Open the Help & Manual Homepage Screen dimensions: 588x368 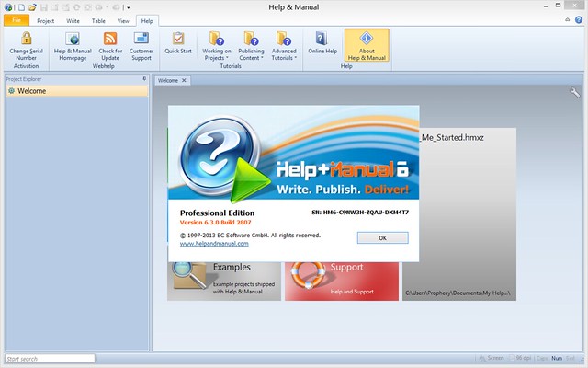pos(73,46)
